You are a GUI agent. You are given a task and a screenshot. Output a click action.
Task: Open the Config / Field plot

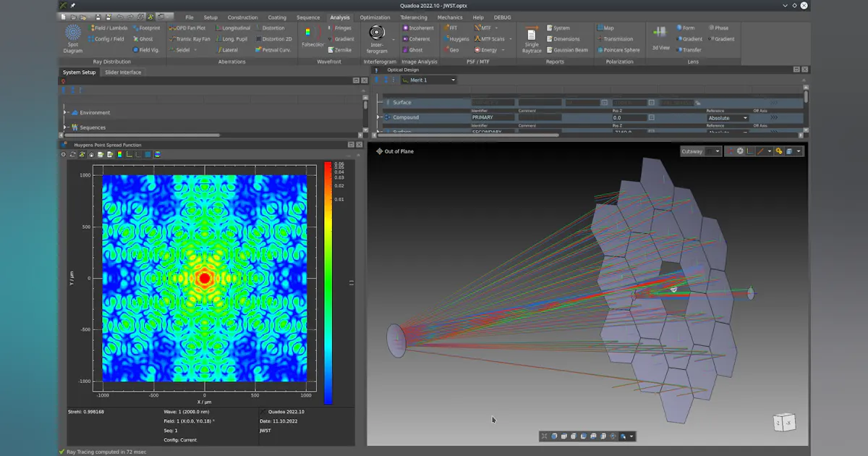click(107, 39)
